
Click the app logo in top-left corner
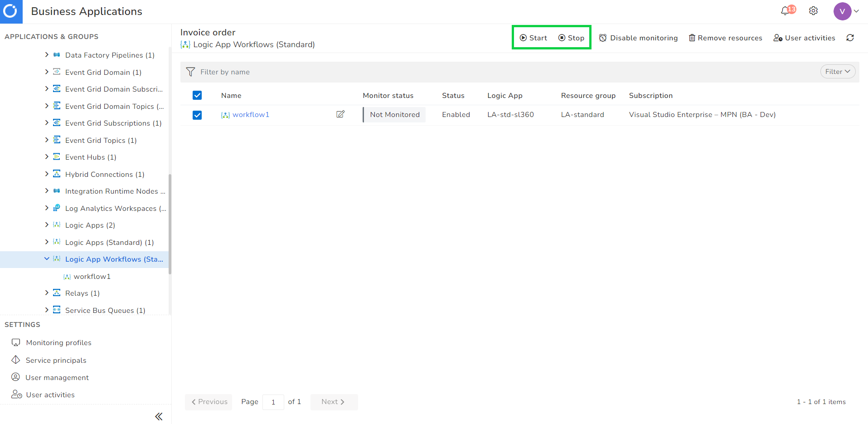pos(11,11)
